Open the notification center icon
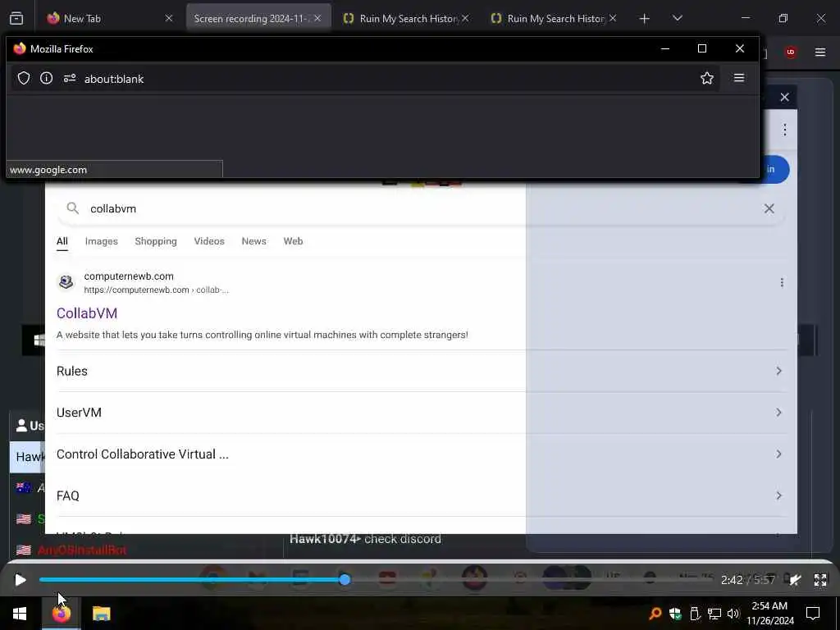This screenshot has height=630, width=840. pyautogui.click(x=813, y=614)
